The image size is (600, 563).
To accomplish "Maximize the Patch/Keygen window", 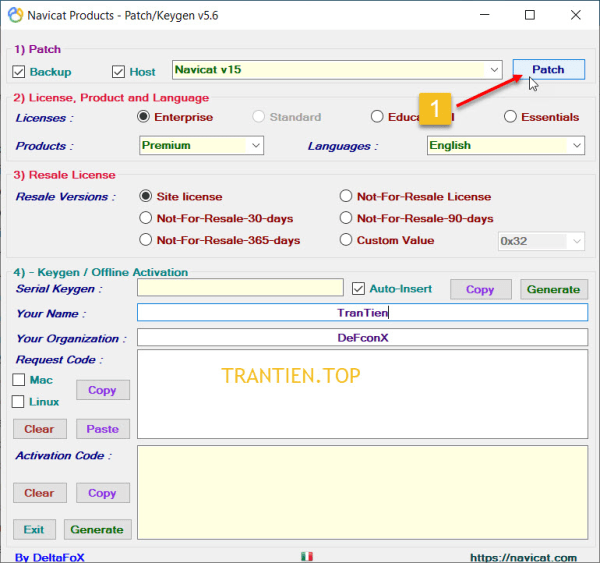I will pos(530,15).
